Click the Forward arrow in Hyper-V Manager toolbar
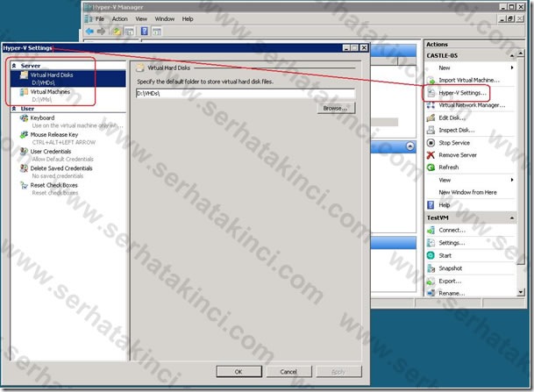534x392 pixels. click(x=102, y=32)
